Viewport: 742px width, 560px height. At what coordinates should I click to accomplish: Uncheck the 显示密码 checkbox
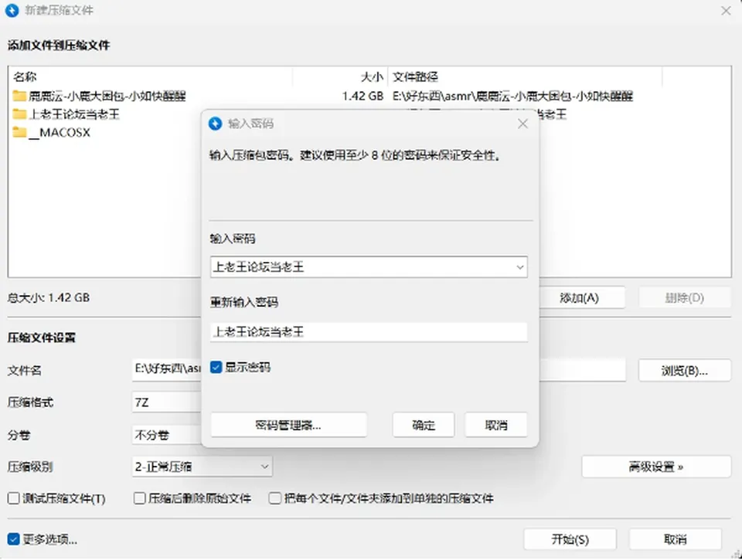(x=216, y=368)
